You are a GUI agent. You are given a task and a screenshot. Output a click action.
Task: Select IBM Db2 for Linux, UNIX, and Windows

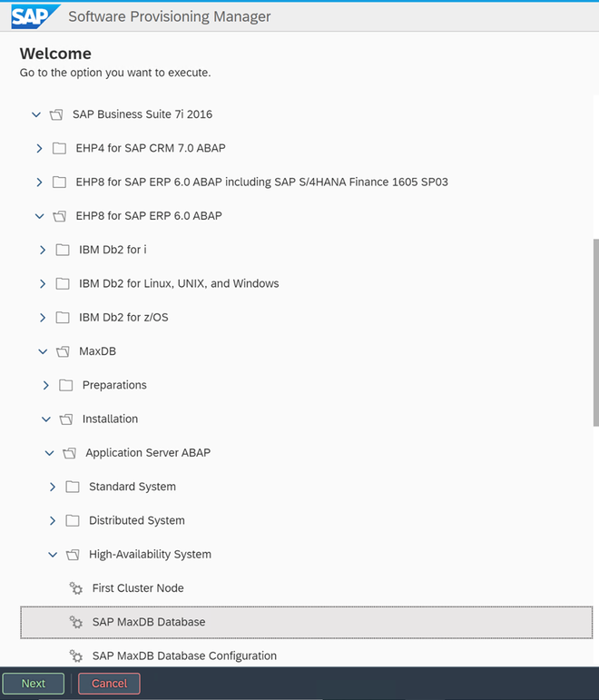[x=179, y=283]
